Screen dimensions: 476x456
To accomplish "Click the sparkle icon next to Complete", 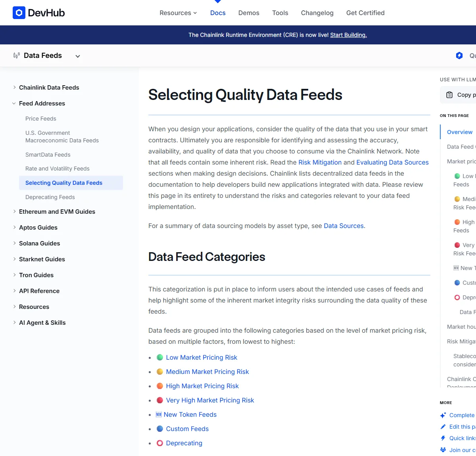I will (443, 415).
